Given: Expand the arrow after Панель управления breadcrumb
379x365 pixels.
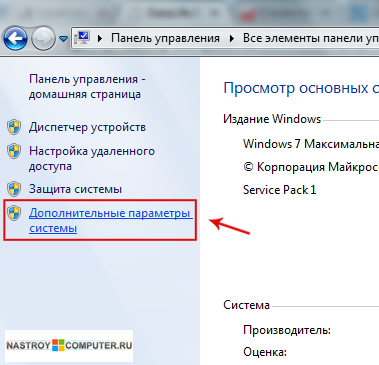Looking at the screenshot, I should 232,38.
